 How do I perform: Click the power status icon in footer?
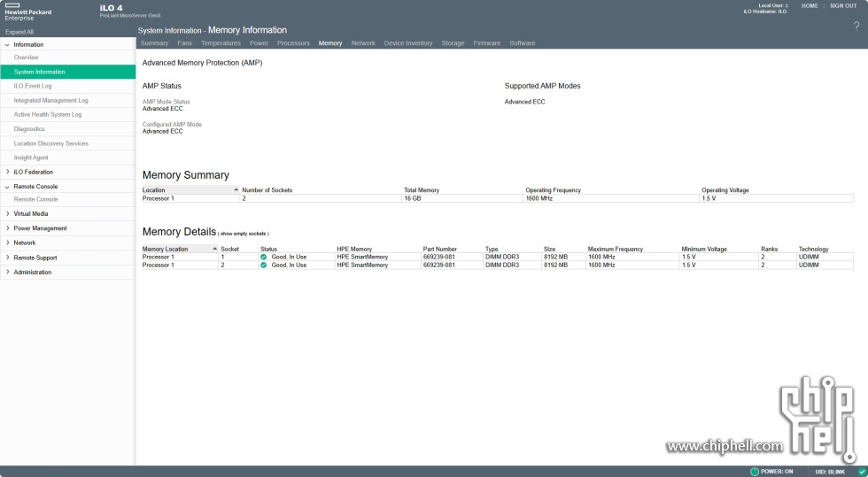754,472
